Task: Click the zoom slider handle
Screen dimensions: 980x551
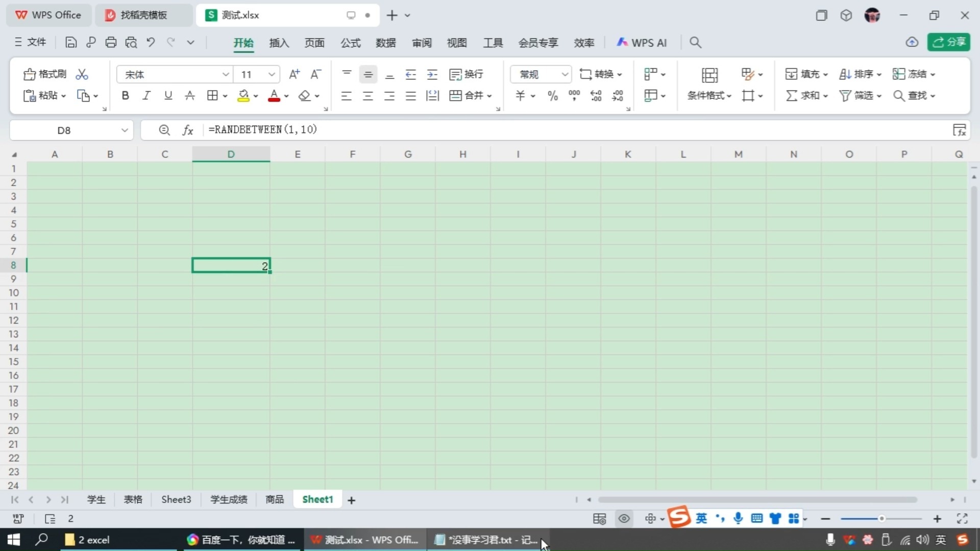Action: (881, 519)
